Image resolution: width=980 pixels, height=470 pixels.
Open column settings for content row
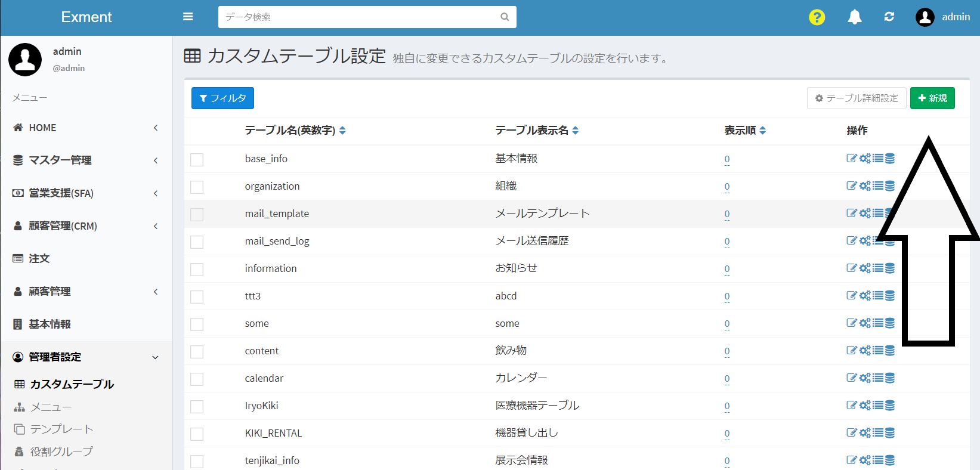click(865, 350)
